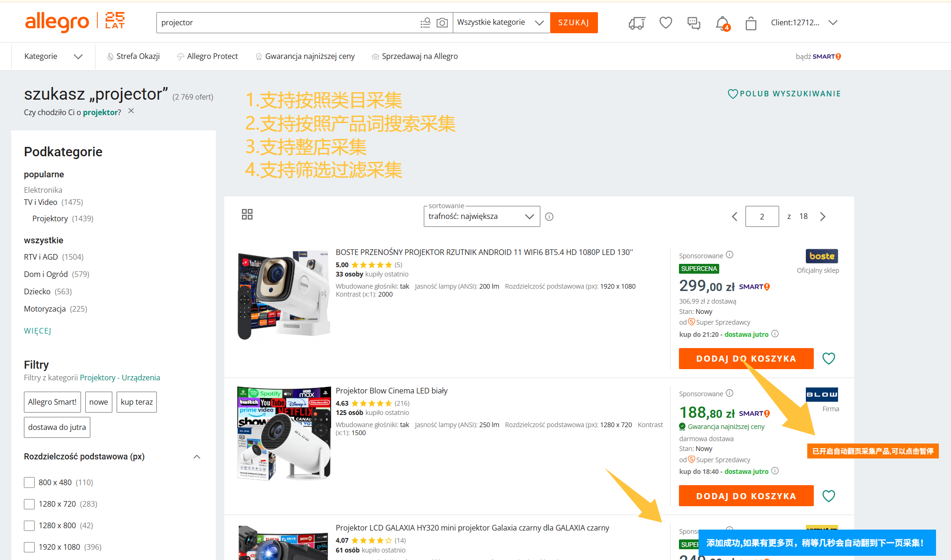Toggle the nowe filter chip
The width and height of the screenshot is (951, 560).
(98, 402)
